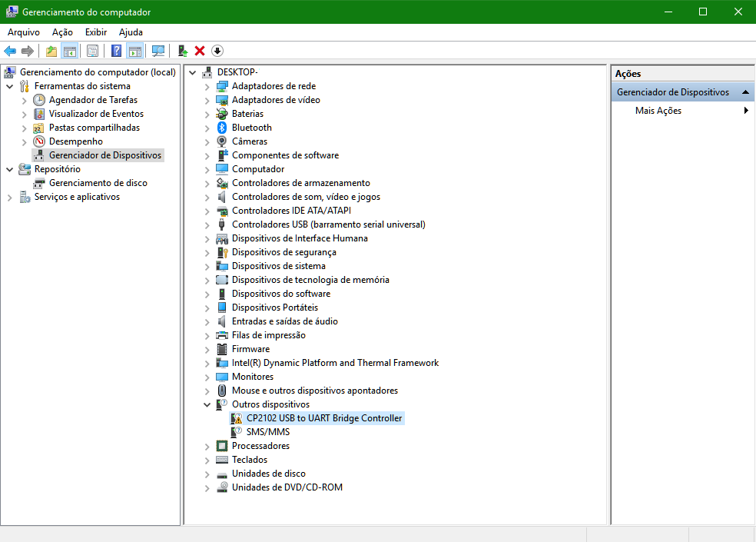Click the Properties toolbar icon
Viewport: 756px width, 542px height.
pyautogui.click(x=92, y=51)
